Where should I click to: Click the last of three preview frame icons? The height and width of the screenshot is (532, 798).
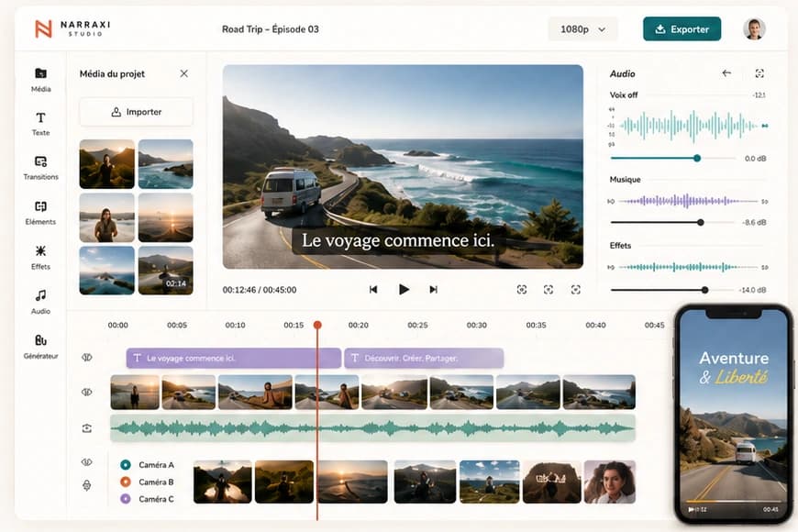point(576,290)
